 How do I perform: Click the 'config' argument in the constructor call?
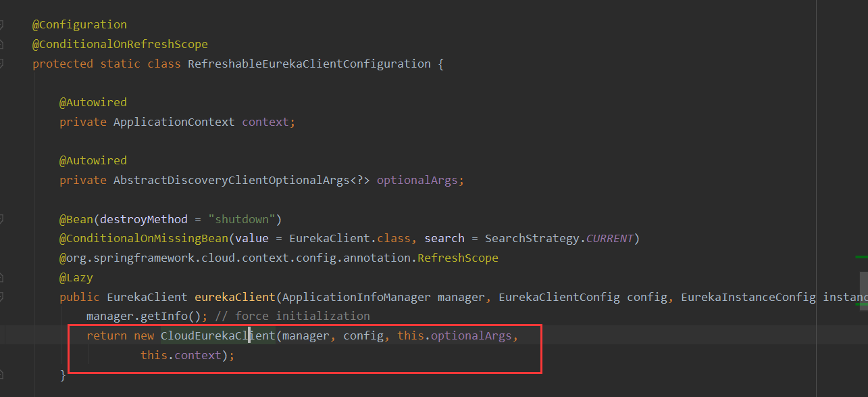pos(363,335)
